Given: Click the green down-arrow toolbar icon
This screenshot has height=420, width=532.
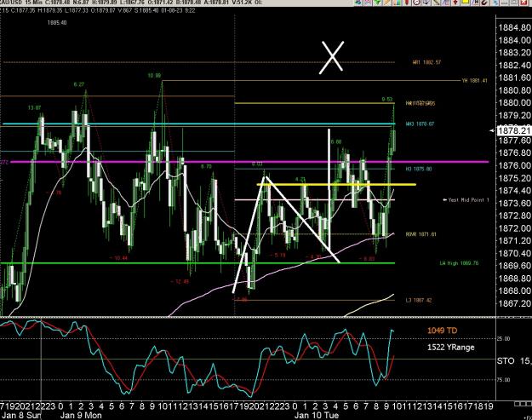Looking at the screenshot, I should [x=377, y=3].
